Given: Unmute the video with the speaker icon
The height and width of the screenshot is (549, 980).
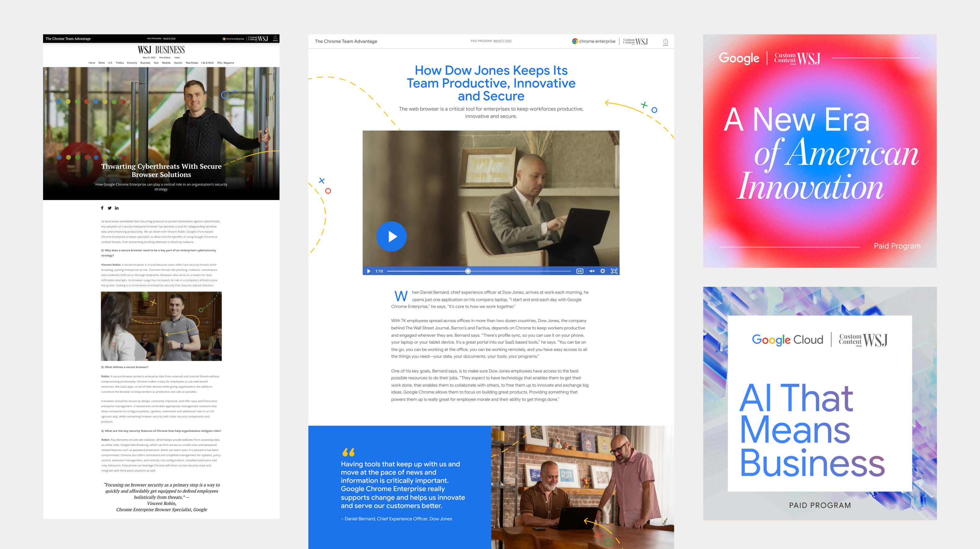Looking at the screenshot, I should click(592, 271).
